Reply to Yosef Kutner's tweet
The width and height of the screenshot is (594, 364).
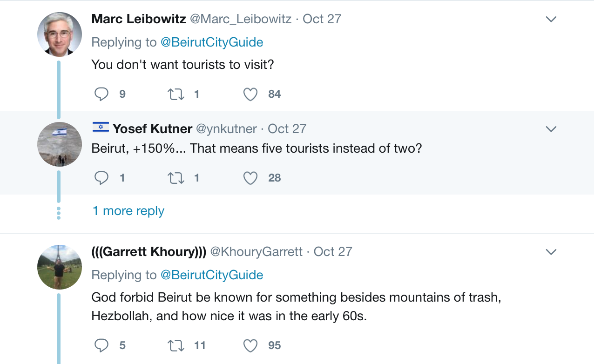[101, 178]
